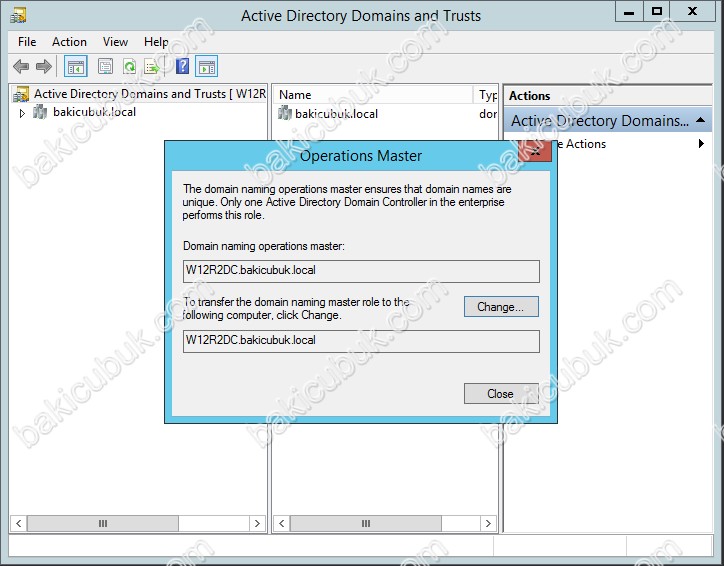Minimize the Active Directory Domains and Trusts window
The image size is (724, 566).
pos(629,12)
